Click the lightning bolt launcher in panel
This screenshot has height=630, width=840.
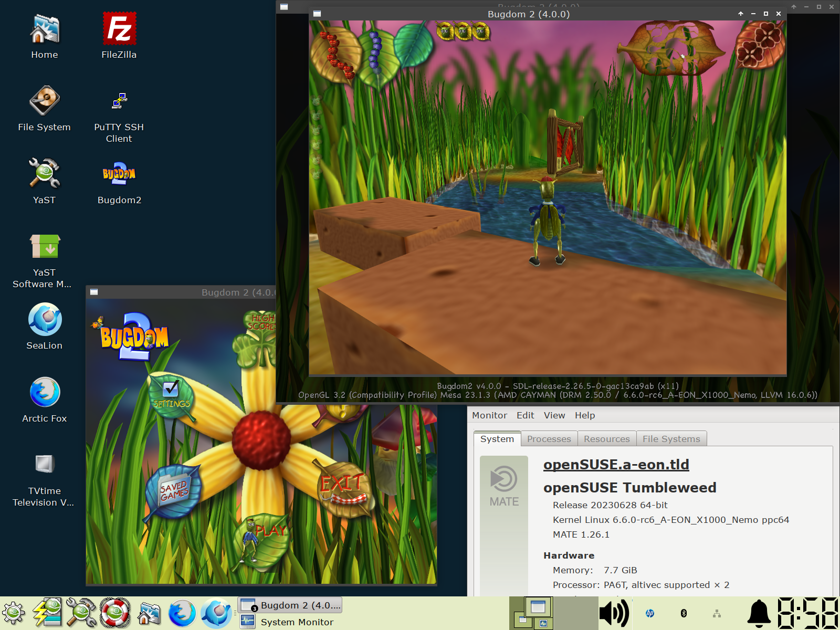(47, 613)
